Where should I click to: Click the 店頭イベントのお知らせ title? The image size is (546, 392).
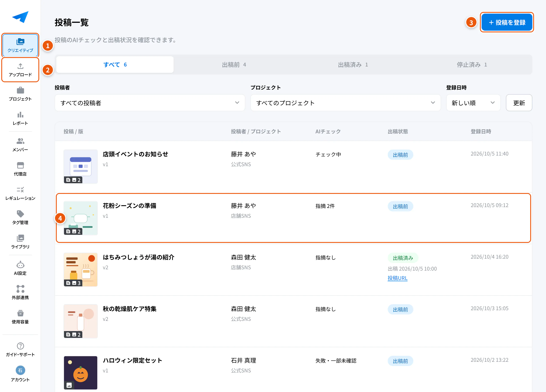tap(135, 154)
